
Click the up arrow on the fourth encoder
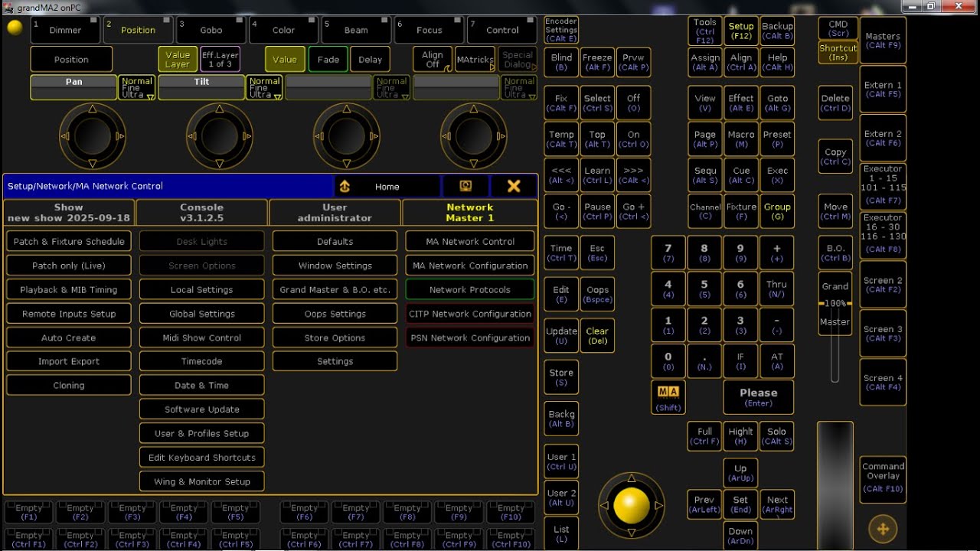474,109
